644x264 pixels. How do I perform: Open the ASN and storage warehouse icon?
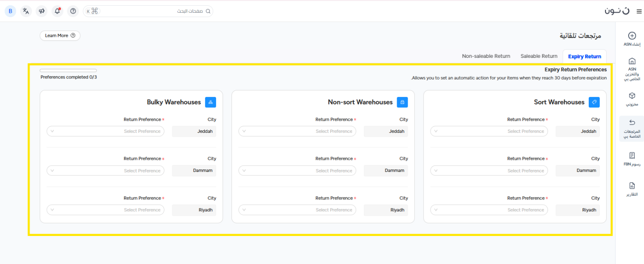click(632, 61)
